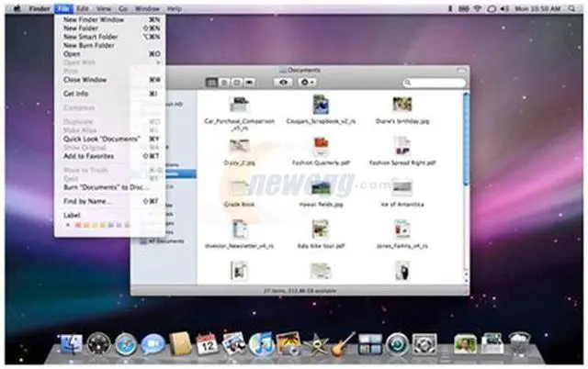Click the Finder window search field

[x=435, y=83]
